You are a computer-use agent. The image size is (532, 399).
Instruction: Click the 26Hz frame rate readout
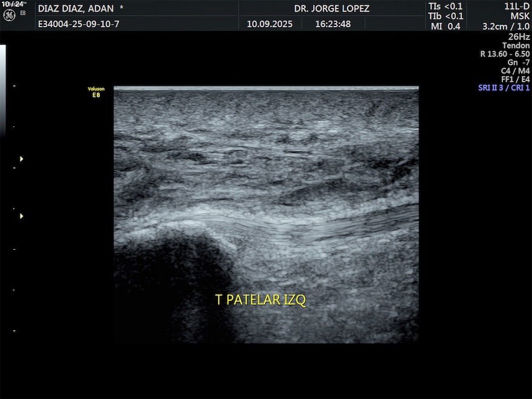[519, 36]
